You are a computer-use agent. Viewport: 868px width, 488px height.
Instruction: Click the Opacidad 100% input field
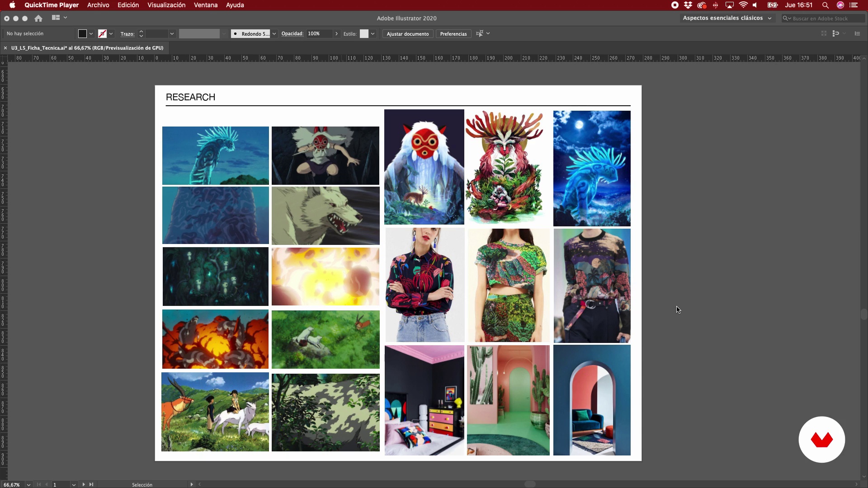tap(319, 33)
